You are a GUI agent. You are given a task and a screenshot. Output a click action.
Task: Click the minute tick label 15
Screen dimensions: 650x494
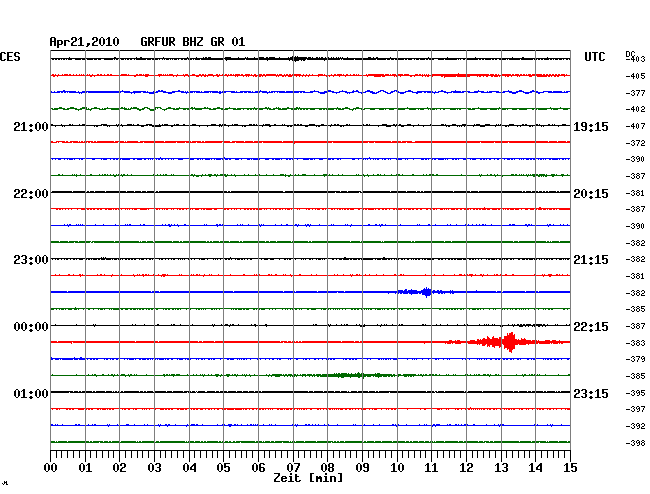point(570,467)
